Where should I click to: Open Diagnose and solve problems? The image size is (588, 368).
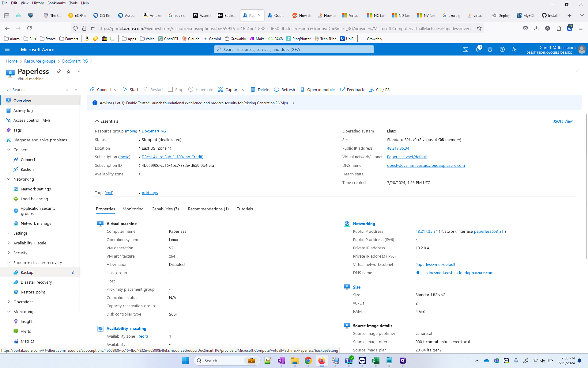point(40,140)
